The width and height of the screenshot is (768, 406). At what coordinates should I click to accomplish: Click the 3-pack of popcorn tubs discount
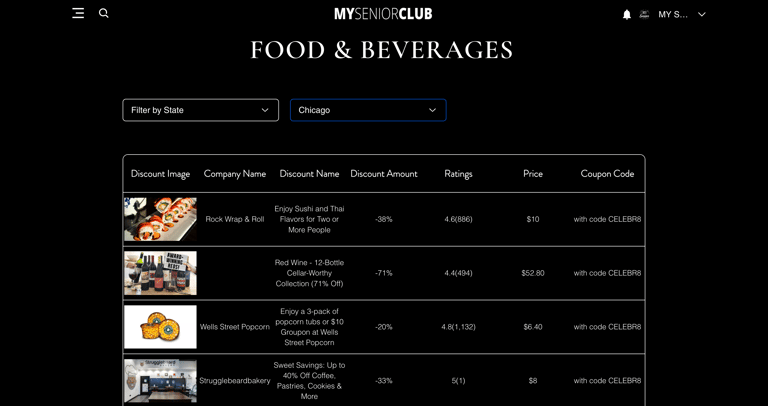tap(309, 327)
